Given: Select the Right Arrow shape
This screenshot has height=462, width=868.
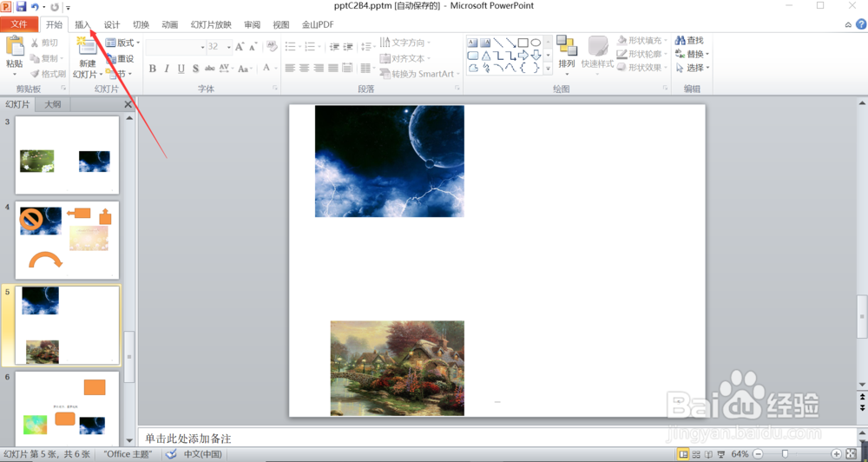Looking at the screenshot, I should tap(523, 56).
